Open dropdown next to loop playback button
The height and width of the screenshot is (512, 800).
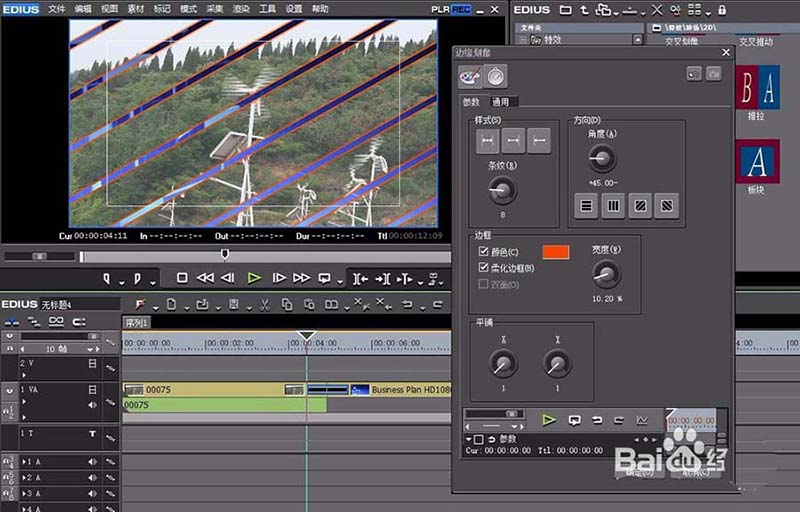340,282
